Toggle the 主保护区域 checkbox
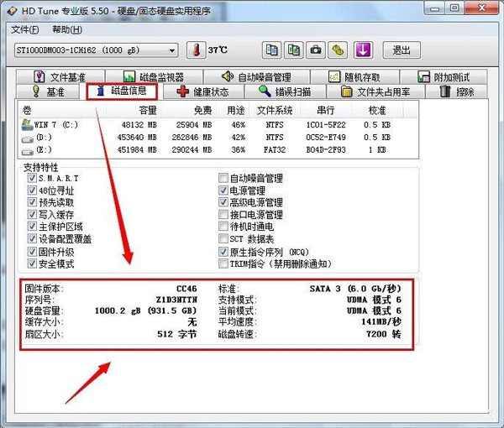Image resolution: width=504 pixels, height=428 pixels. pyautogui.click(x=32, y=226)
